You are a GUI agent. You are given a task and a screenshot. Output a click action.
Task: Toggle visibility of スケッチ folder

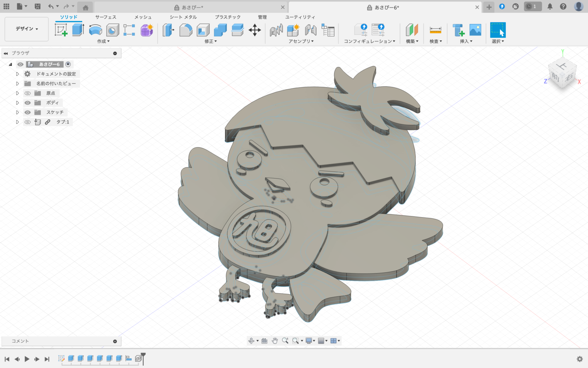point(28,112)
